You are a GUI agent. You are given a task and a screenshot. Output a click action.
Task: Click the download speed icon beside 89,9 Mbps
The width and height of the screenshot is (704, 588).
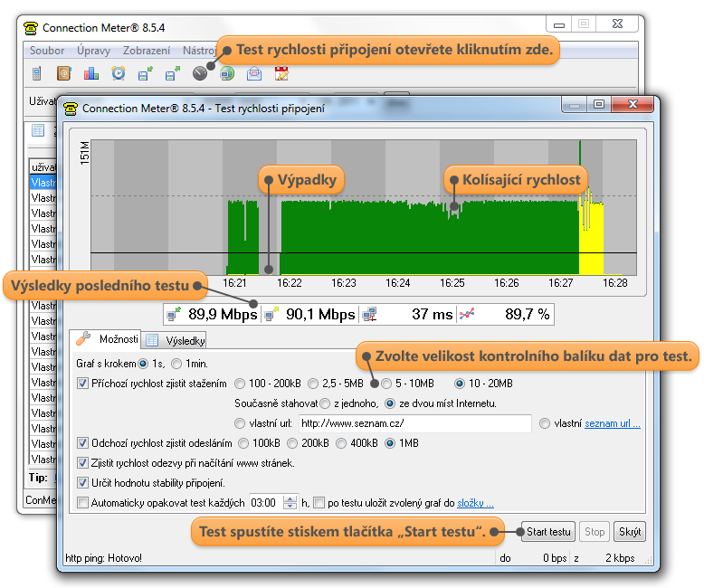pos(174,314)
